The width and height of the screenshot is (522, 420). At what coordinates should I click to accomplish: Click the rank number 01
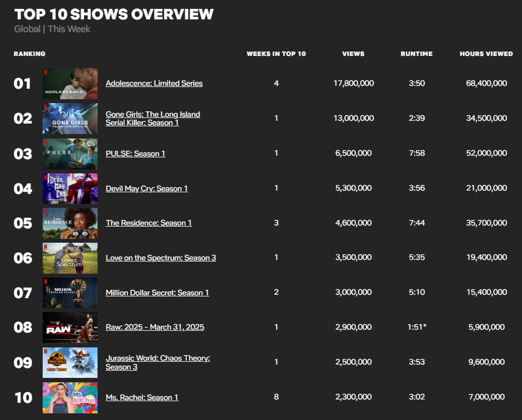22,84
